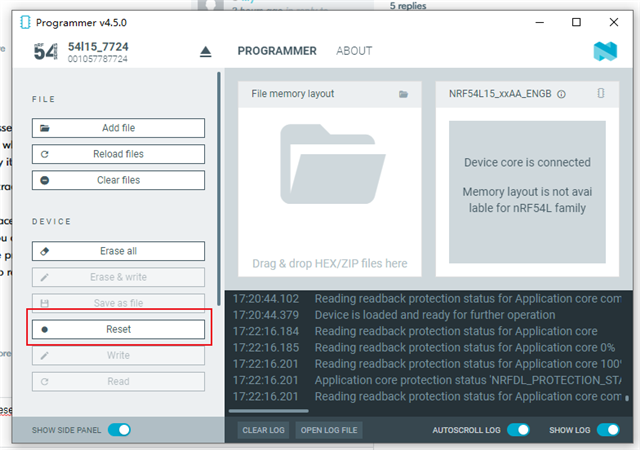Click serial number 001057787724
This screenshot has height=450, width=640.
[x=98, y=59]
